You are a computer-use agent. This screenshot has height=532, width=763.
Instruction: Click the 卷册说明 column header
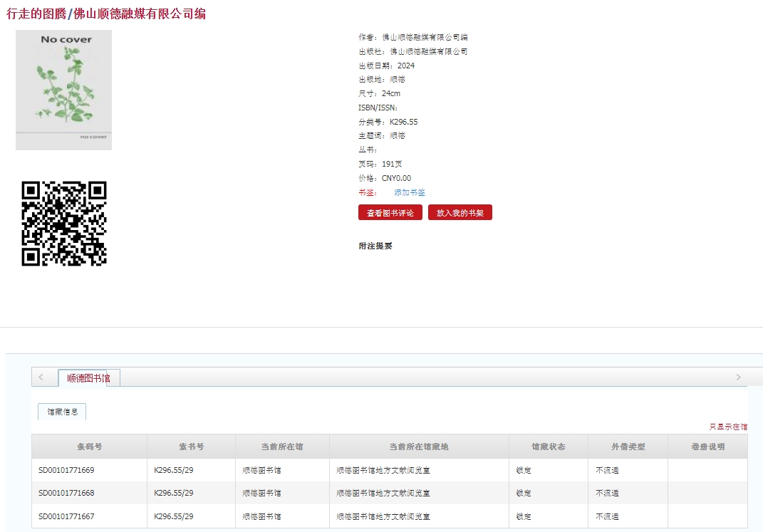coord(708,447)
